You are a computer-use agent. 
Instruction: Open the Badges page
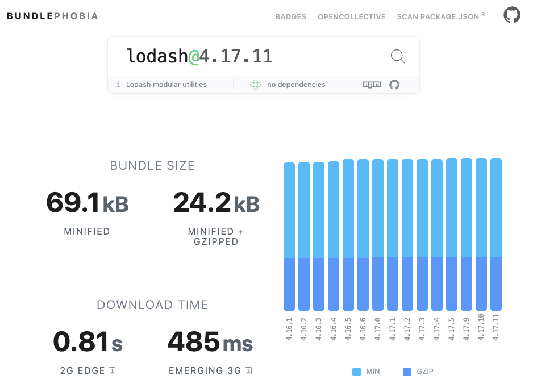point(290,16)
